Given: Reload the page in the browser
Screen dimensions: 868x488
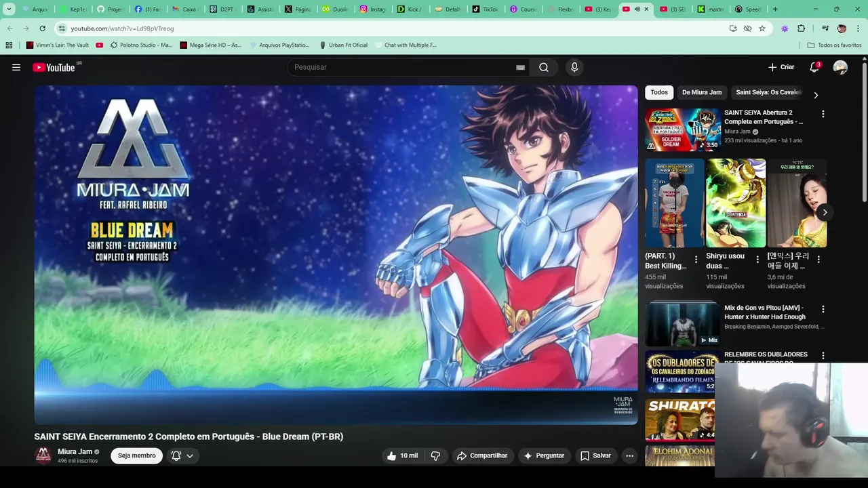Looking at the screenshot, I should (x=42, y=28).
